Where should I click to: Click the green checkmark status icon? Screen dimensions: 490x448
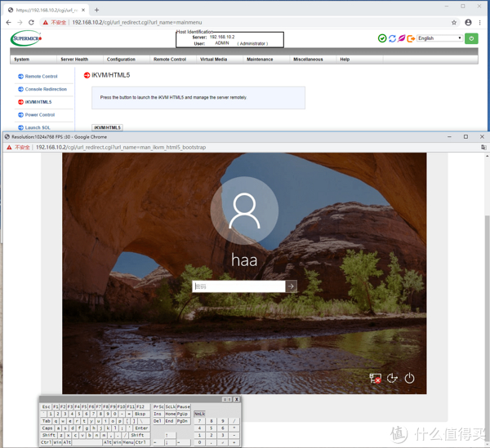[x=382, y=38]
